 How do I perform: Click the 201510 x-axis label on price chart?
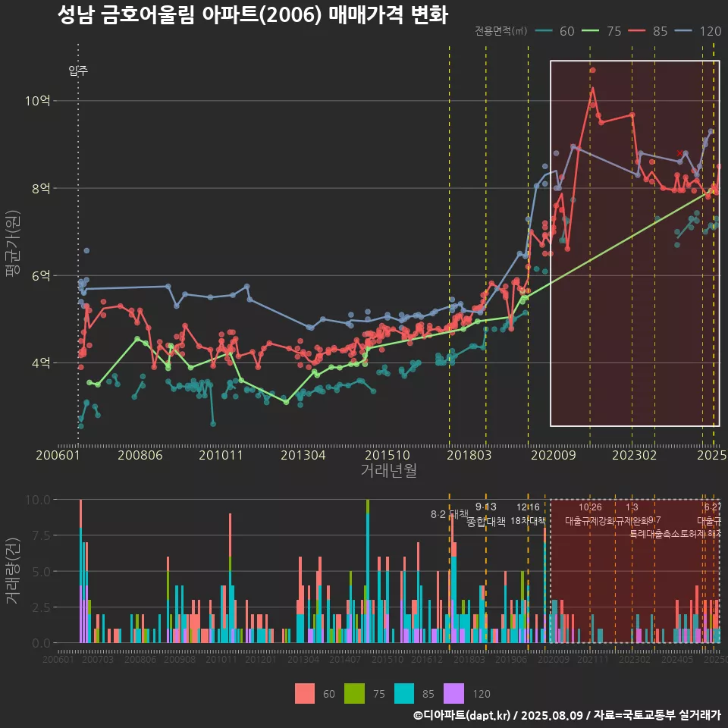click(388, 455)
